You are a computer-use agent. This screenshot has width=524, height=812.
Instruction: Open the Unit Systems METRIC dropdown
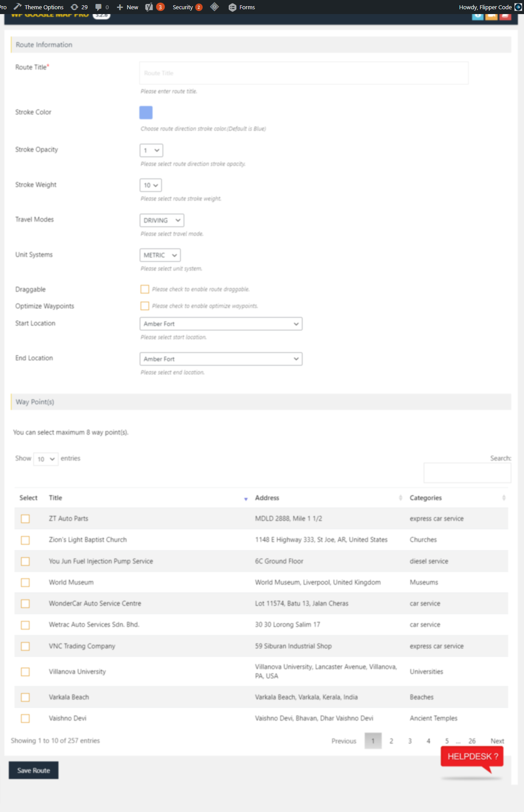point(160,255)
